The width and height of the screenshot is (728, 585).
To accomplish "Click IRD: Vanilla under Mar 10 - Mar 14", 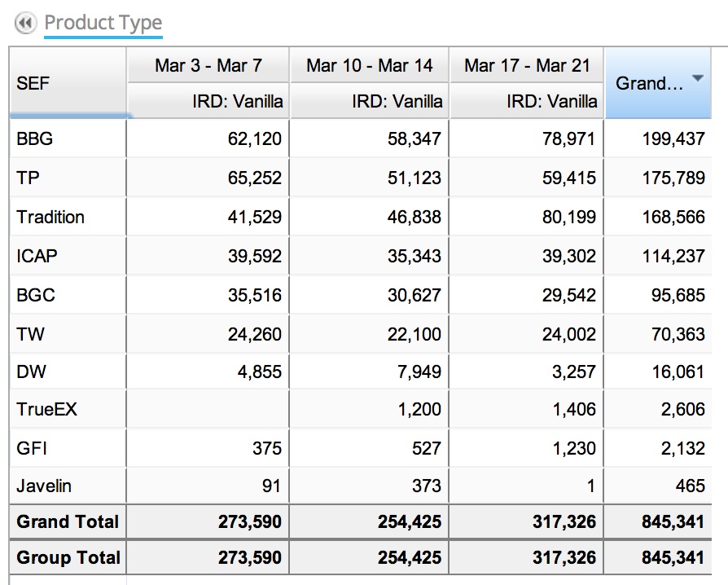I will tap(397, 101).
